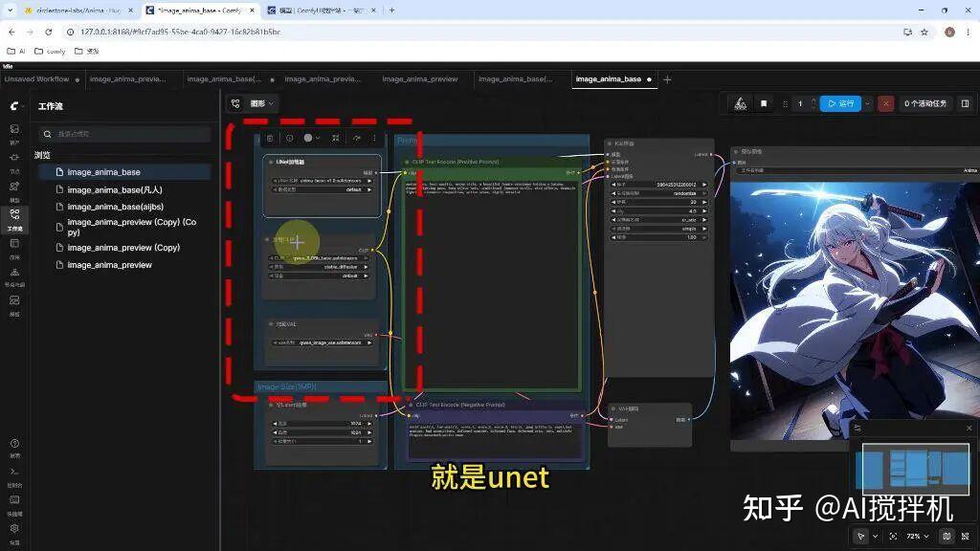Expand the run button options arrow
The height and width of the screenshot is (551, 980).
[867, 103]
